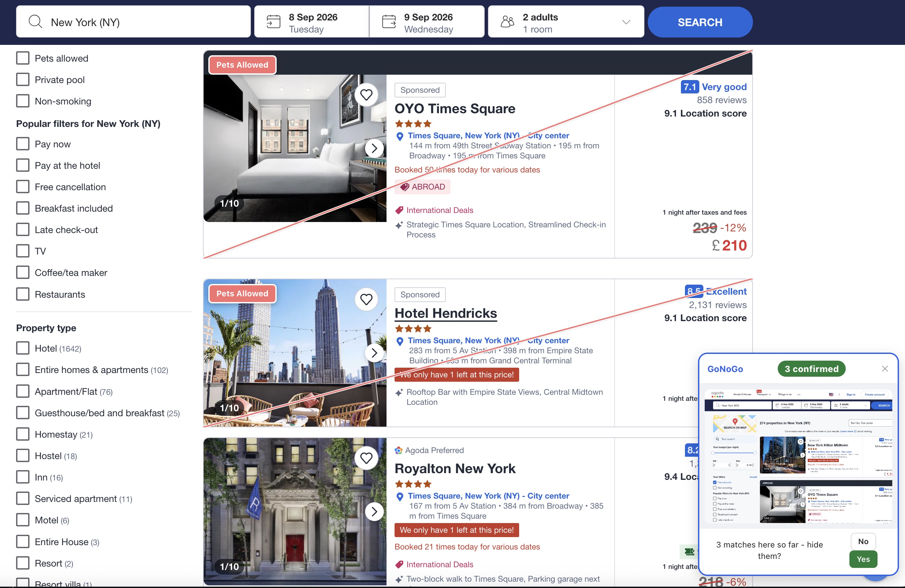Save OYO Times Square with the heart icon

click(x=366, y=95)
